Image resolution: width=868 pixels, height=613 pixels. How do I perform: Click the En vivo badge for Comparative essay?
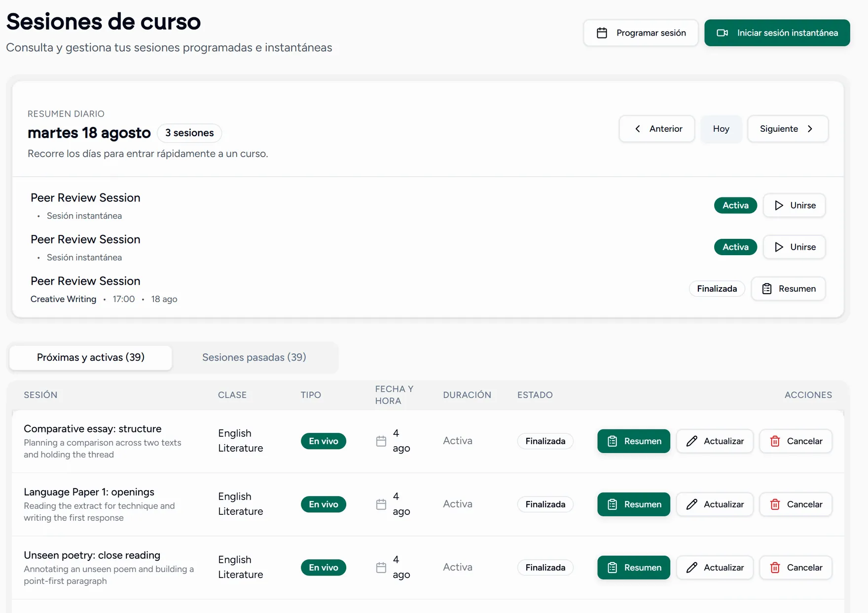(324, 441)
